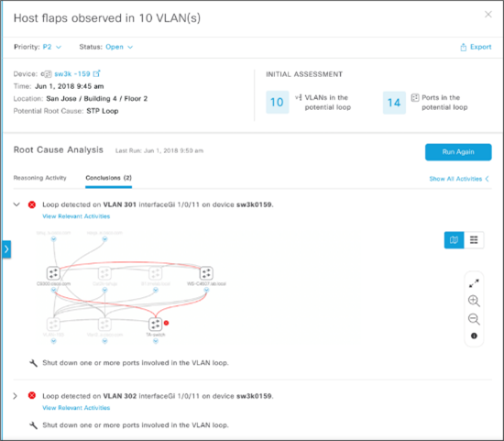Click the Run Again button

458,152
